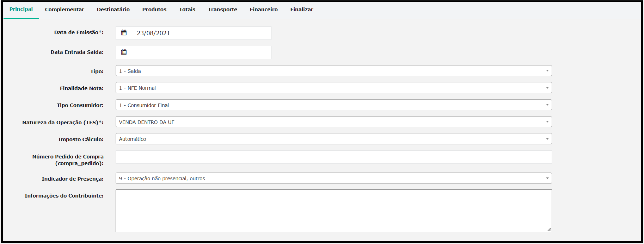Switch to the Financeiro tab

[264, 10]
